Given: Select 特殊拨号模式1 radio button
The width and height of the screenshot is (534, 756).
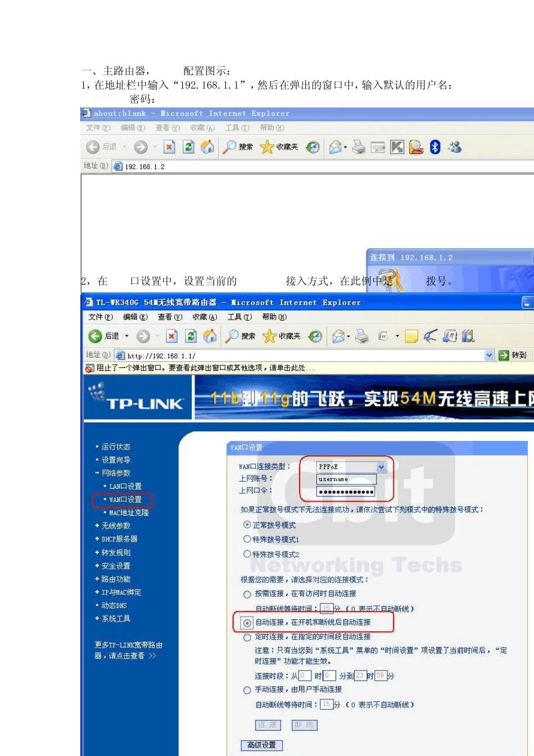Looking at the screenshot, I should [x=247, y=539].
